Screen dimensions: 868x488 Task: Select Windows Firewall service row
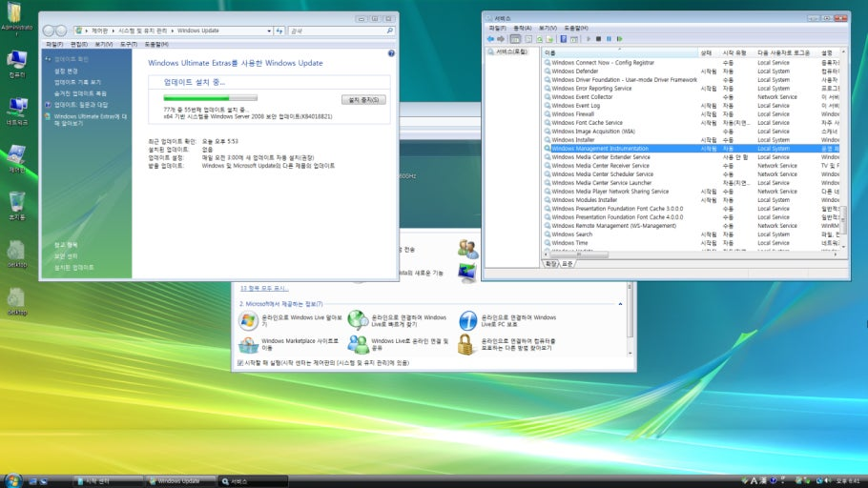[692, 114]
